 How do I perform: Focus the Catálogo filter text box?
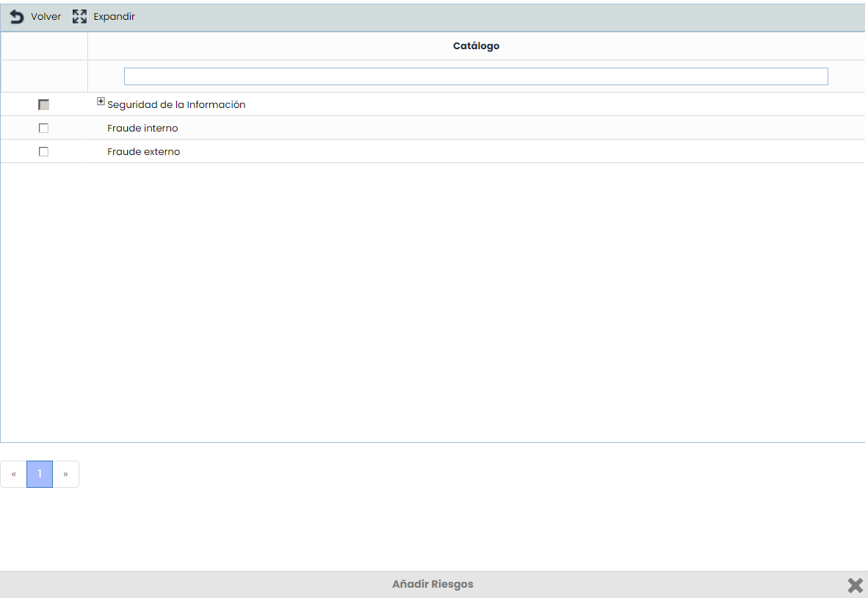tap(476, 76)
